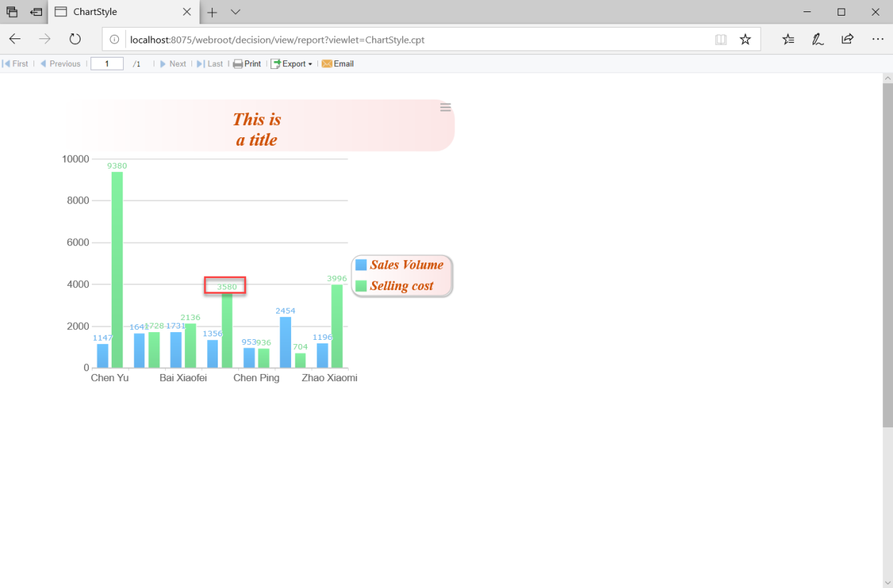This screenshot has height=588, width=893.
Task: Click the Print icon in the report toolbar
Action: (236, 63)
